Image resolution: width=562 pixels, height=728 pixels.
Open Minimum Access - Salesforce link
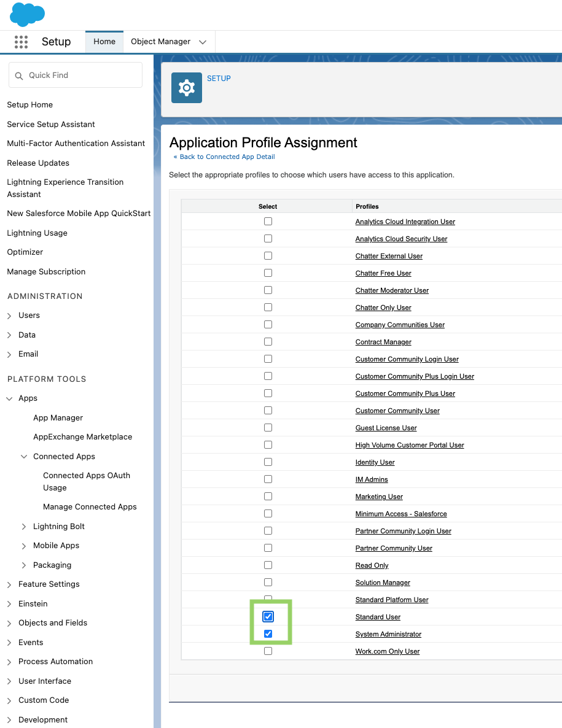(x=401, y=514)
